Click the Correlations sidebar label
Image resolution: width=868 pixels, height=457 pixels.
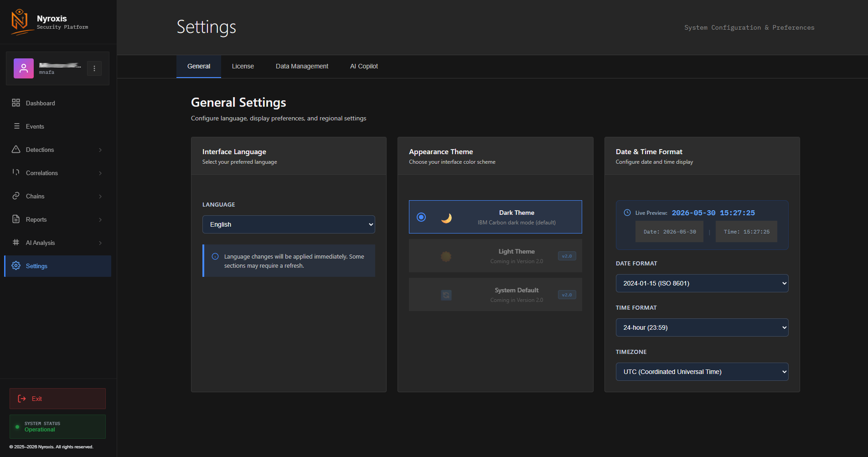pos(42,173)
